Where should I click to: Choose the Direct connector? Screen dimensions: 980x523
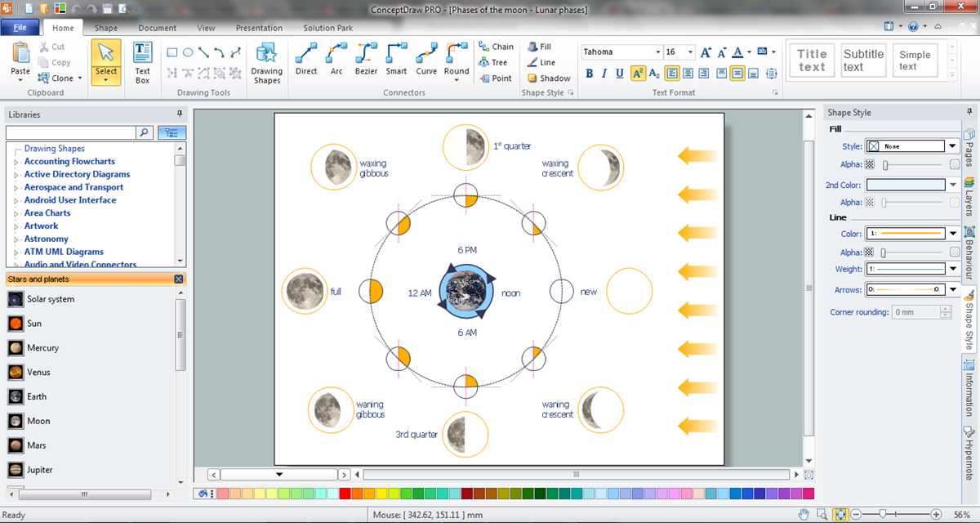[x=306, y=59]
